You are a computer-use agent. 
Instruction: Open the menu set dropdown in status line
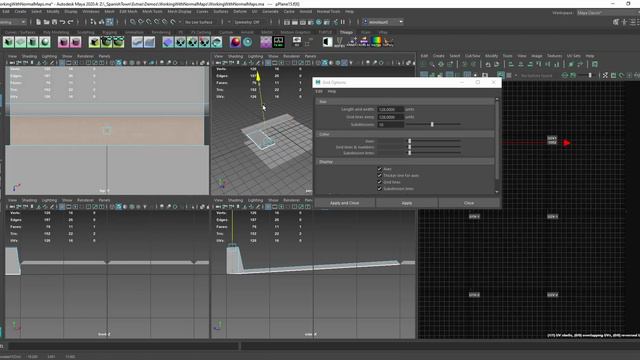[x=13, y=22]
